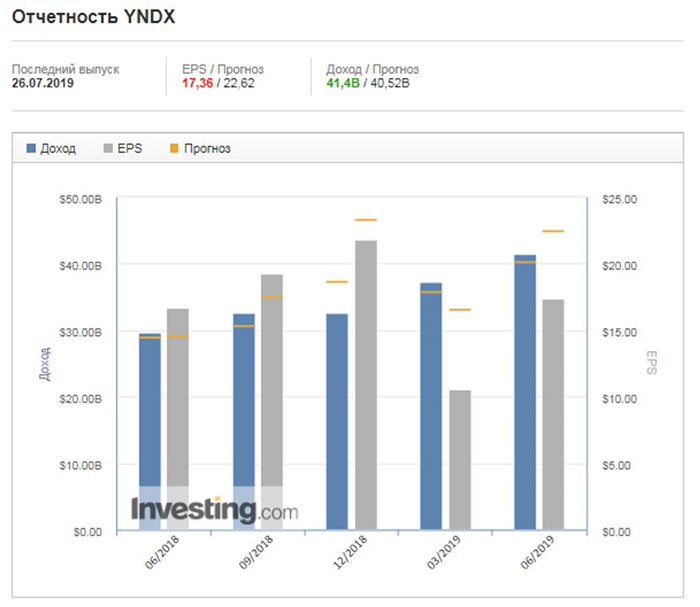This screenshot has width=700, height=607.
Task: Click the vertical Доход axis title
Action: pyautogui.click(x=45, y=364)
